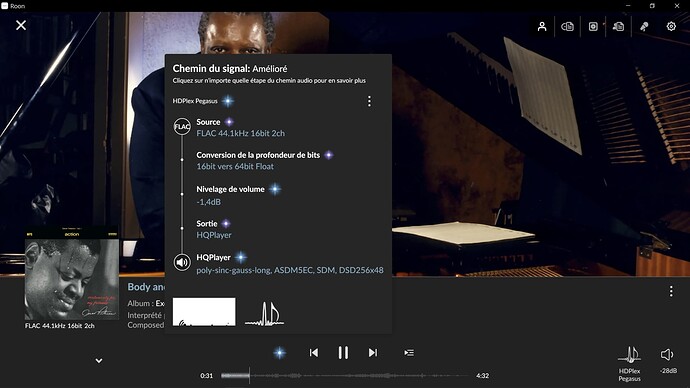Select HQPlayer under Sortie

(214, 235)
